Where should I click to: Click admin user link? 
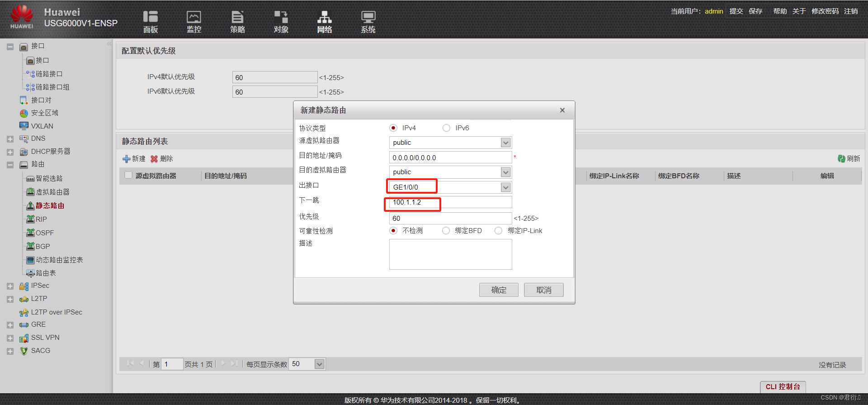(x=714, y=11)
